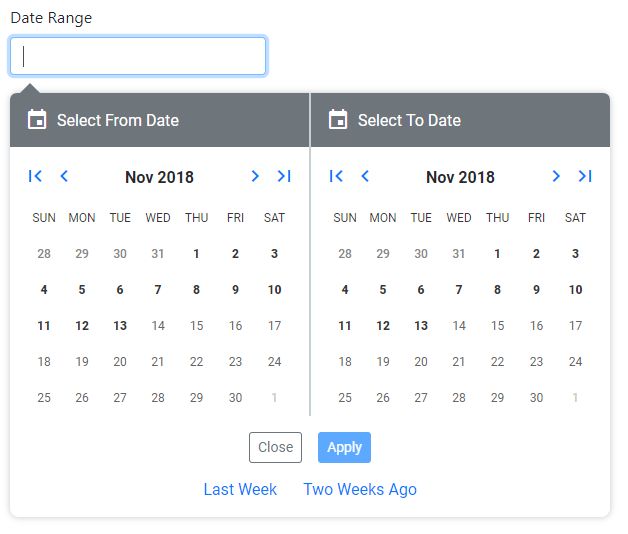This screenshot has height=534, width=628.
Task: Choose the Two Weeks Ago preset link
Action: tap(360, 490)
